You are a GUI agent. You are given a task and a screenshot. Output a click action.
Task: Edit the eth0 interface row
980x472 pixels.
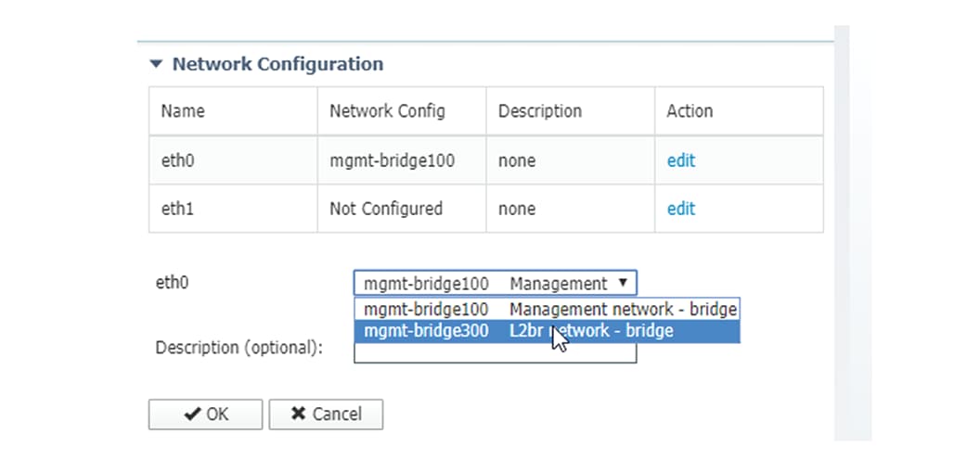pos(680,160)
